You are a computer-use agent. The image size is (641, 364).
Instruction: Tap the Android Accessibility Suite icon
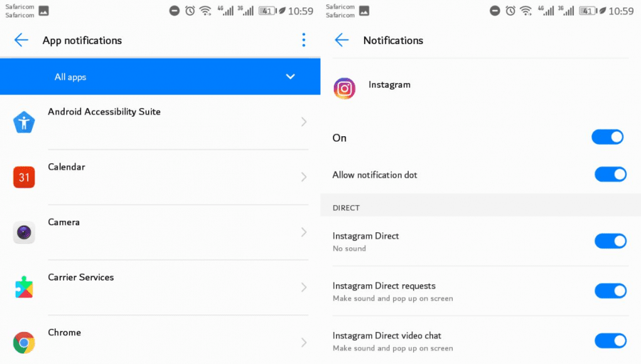coord(24,122)
